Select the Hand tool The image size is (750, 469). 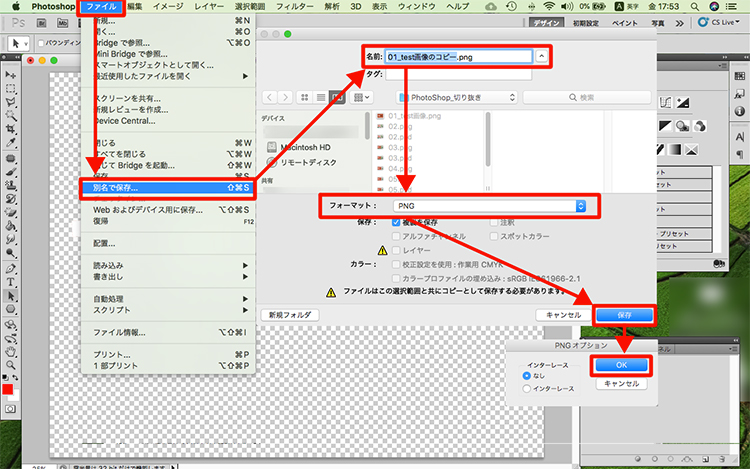pyautogui.click(x=11, y=352)
